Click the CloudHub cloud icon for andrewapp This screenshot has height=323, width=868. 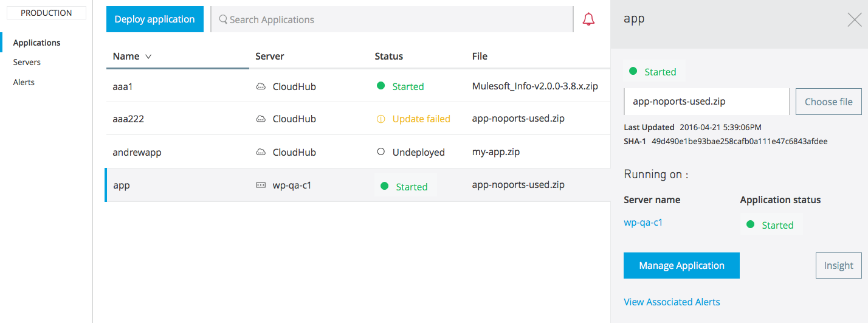click(261, 152)
